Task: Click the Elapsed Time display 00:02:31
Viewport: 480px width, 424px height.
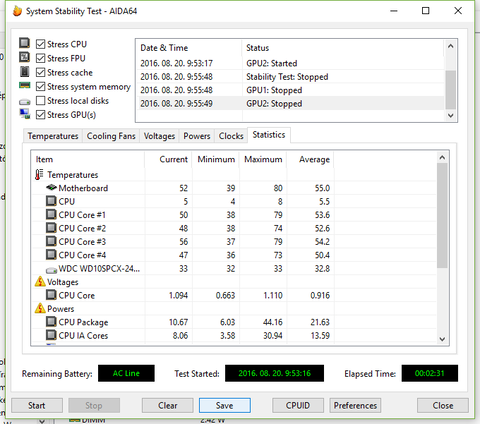Action: [430, 373]
